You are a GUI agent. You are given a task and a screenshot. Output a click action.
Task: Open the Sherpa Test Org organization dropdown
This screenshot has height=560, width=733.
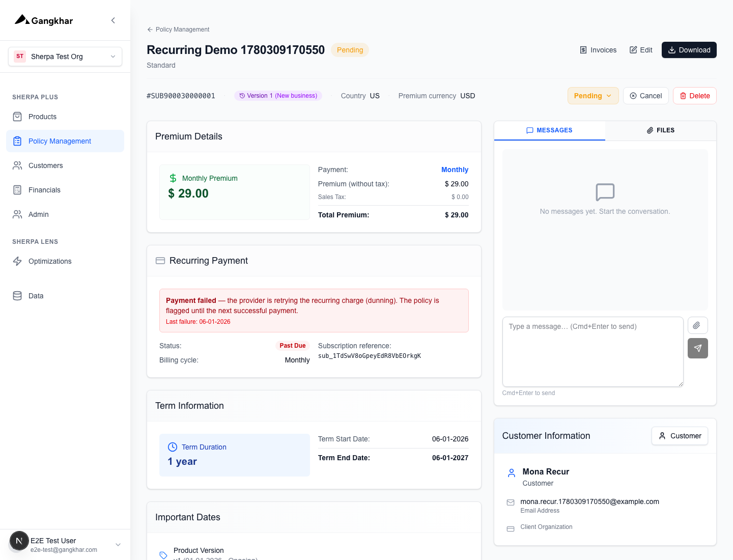coord(65,57)
